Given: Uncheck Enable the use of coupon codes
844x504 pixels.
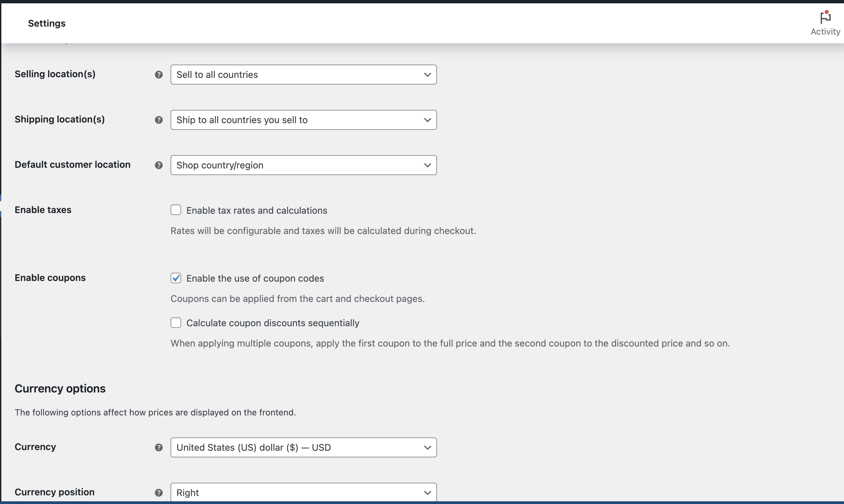Looking at the screenshot, I should [x=176, y=278].
